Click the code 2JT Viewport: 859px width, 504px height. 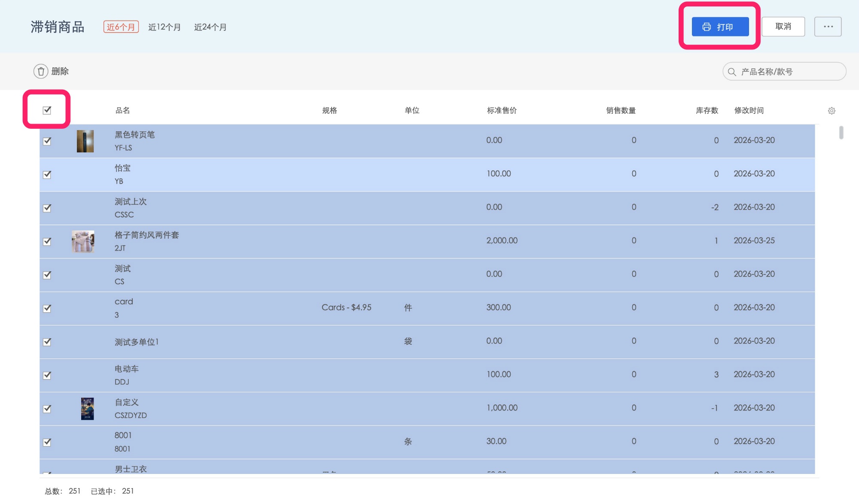tap(120, 248)
